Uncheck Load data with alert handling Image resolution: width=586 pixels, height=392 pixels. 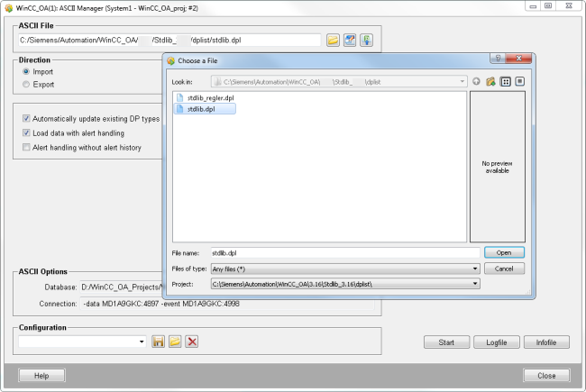click(x=26, y=132)
